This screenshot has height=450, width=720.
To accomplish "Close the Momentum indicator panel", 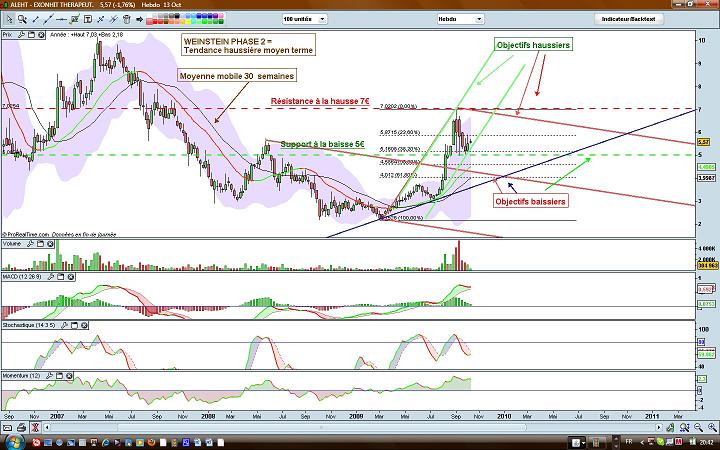I will click(69, 376).
